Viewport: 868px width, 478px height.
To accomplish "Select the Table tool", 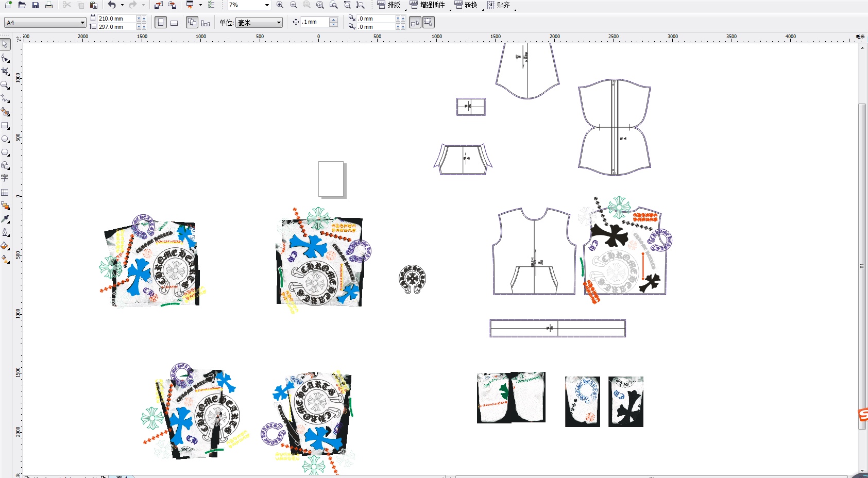I will (x=5, y=192).
